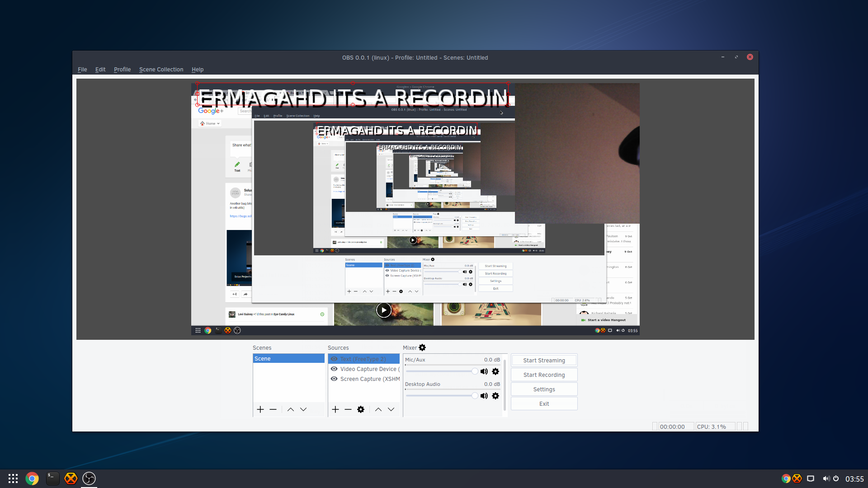Maximize the OBS window

pos(736,57)
